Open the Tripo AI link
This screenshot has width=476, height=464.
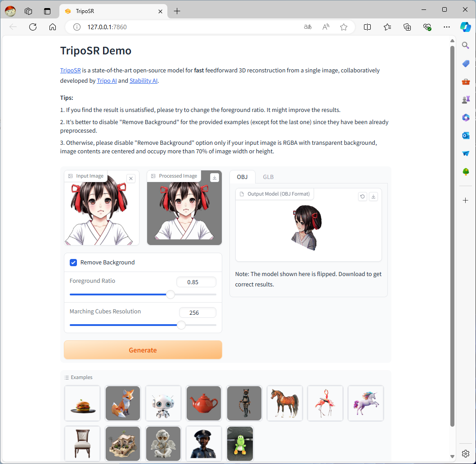107,81
